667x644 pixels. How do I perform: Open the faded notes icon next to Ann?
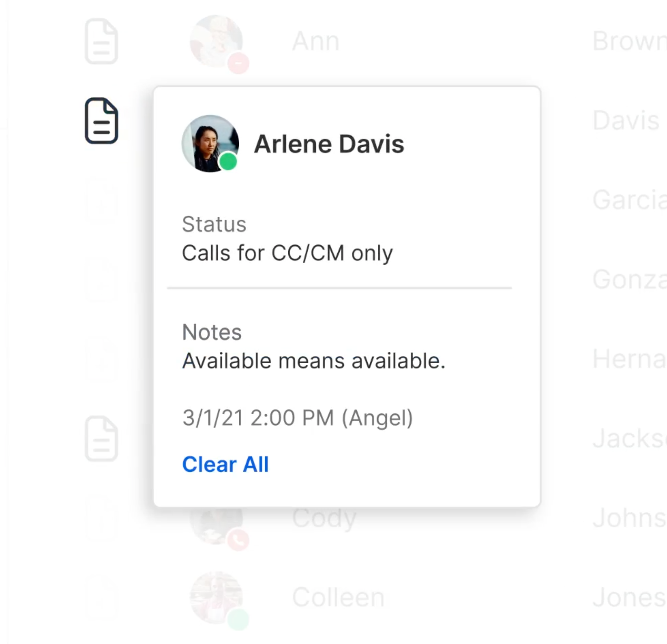pyautogui.click(x=101, y=41)
